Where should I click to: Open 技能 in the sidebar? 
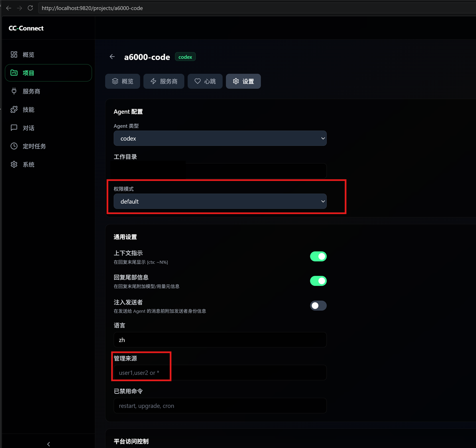pyautogui.click(x=48, y=109)
